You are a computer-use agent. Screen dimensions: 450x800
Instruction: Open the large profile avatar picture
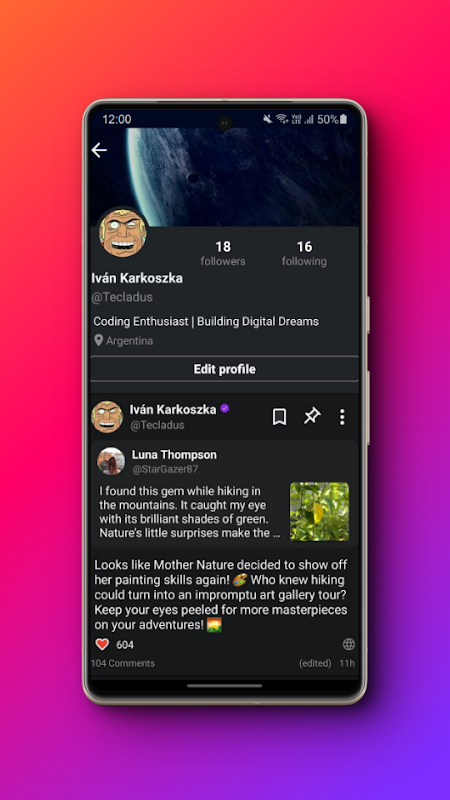[x=122, y=232]
